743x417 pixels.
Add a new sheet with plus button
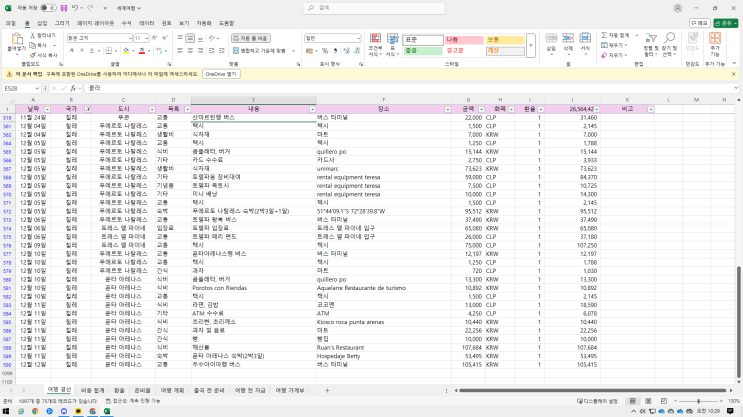[x=327, y=390]
